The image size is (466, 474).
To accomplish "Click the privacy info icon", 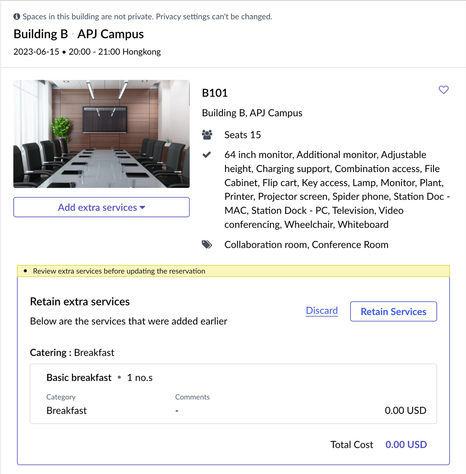I will coord(17,16).
